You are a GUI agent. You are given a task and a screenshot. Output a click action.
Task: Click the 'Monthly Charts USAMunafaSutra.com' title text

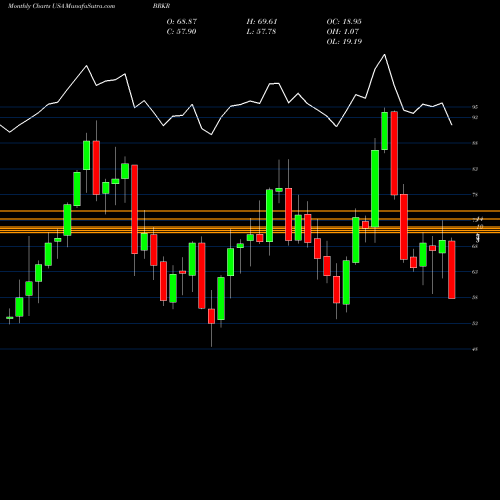coord(61,6)
